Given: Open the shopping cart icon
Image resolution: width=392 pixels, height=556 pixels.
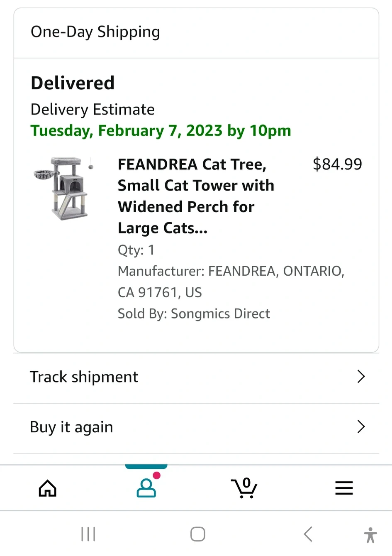Looking at the screenshot, I should 244,488.
